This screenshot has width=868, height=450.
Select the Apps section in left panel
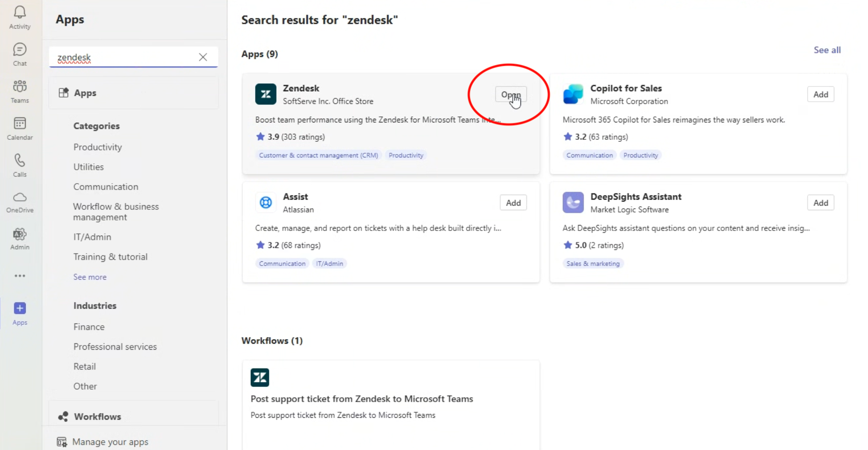click(133, 92)
